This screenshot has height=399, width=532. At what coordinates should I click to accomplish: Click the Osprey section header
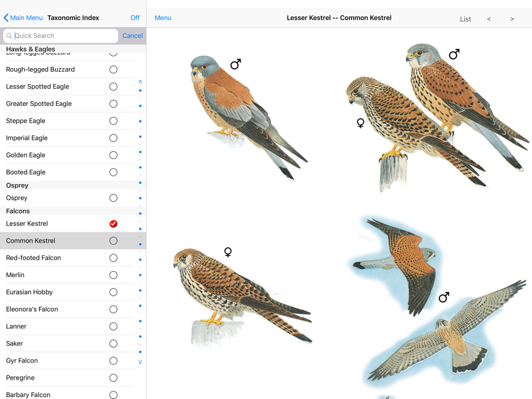click(x=73, y=185)
